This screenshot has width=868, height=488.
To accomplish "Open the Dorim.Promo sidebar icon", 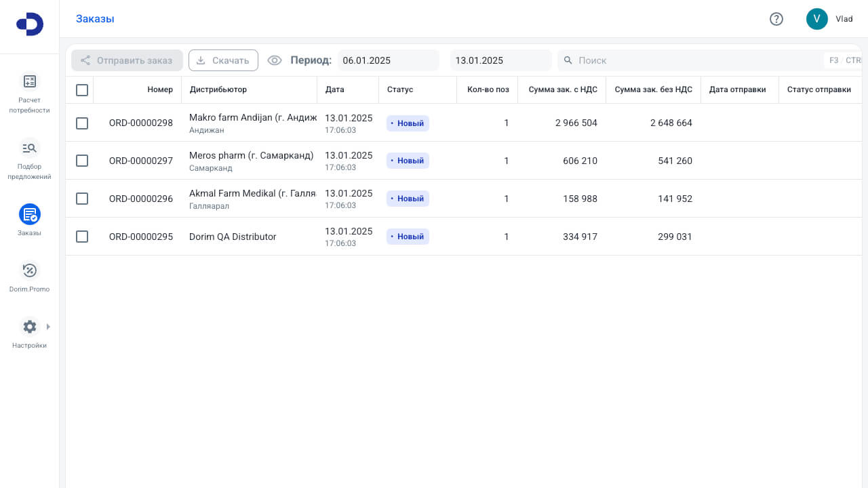I will [30, 270].
